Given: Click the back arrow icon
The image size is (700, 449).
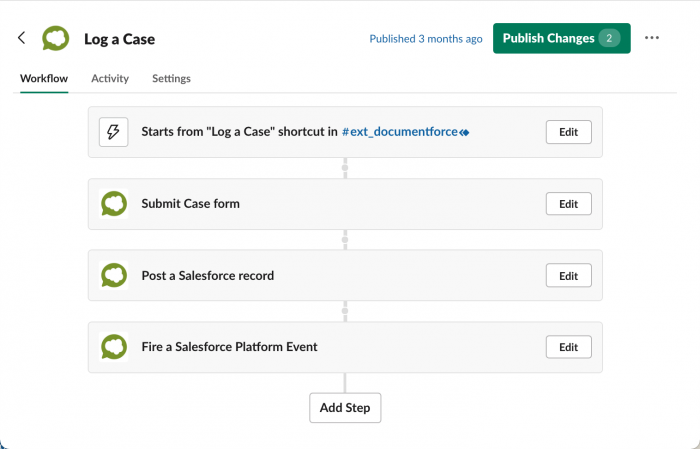Looking at the screenshot, I should click(21, 38).
